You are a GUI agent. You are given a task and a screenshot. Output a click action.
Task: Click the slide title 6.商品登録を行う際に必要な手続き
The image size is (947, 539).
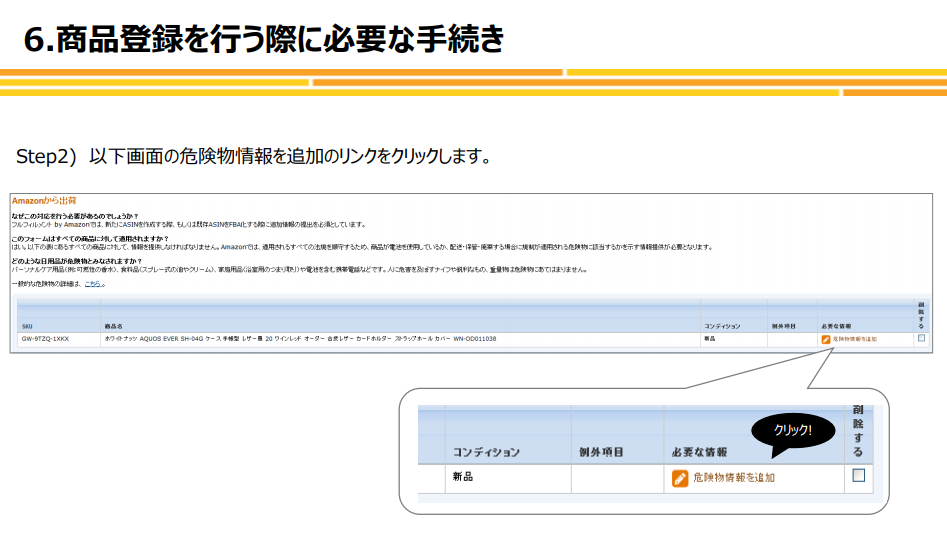(x=265, y=38)
